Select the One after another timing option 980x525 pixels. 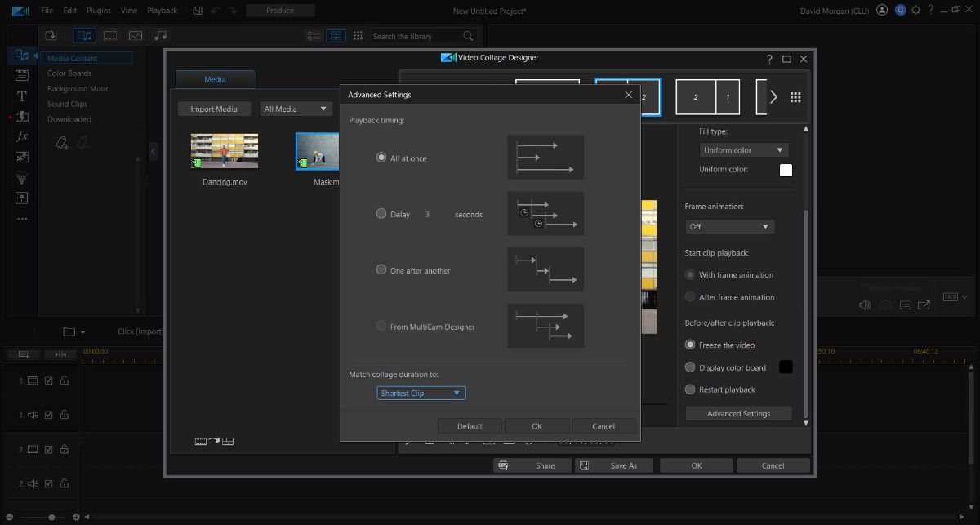coord(381,269)
